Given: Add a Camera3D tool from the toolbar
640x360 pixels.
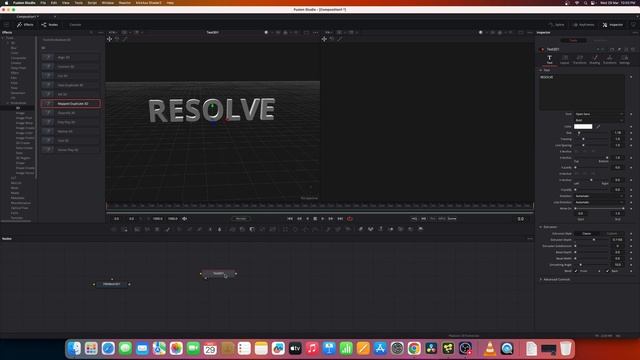Looking at the screenshot, I should 400,229.
